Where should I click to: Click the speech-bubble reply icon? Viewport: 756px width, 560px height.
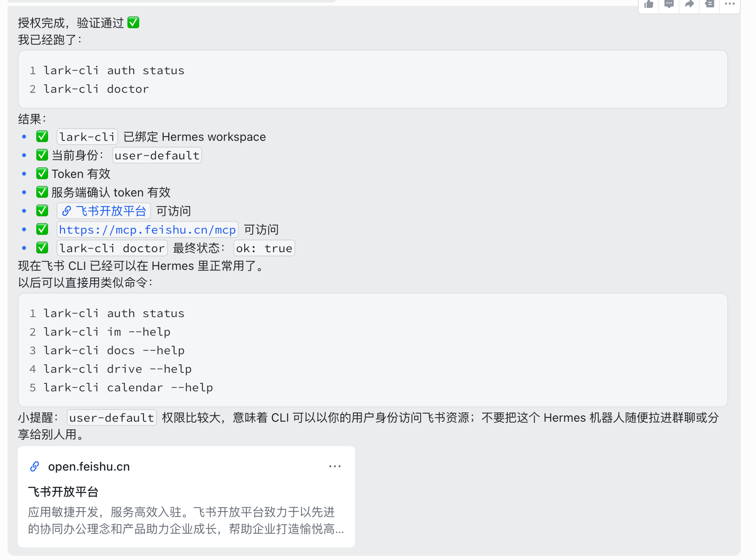(669, 5)
